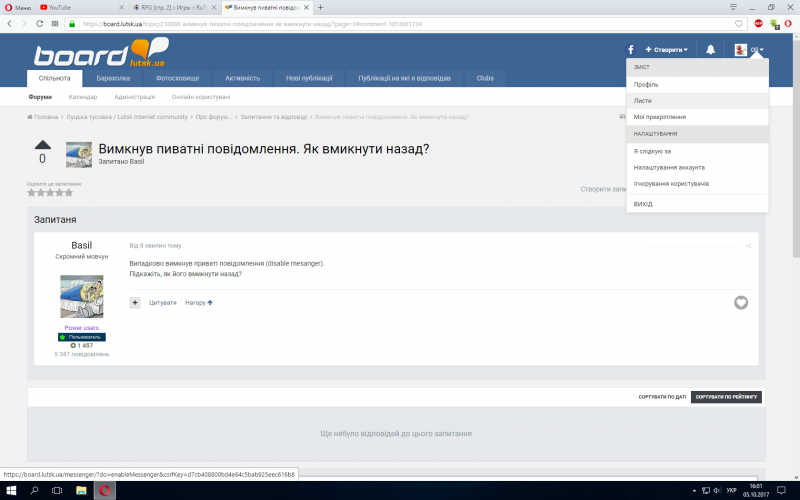Click the heart reaction icon on post
800x500 pixels.
click(x=741, y=302)
